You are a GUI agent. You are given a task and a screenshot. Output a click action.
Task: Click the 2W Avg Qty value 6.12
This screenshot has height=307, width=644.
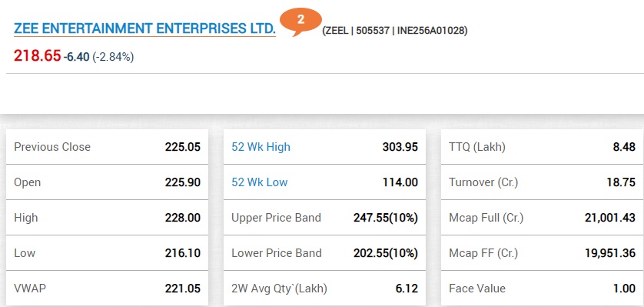[x=407, y=289]
